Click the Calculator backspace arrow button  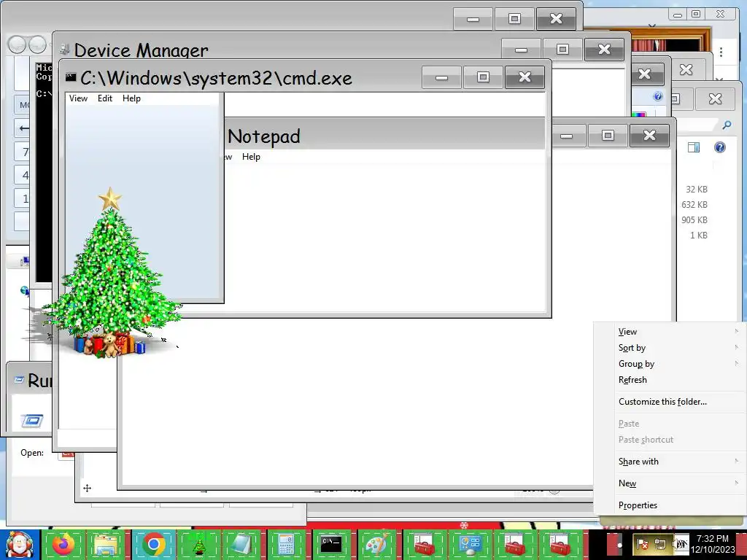coord(23,128)
